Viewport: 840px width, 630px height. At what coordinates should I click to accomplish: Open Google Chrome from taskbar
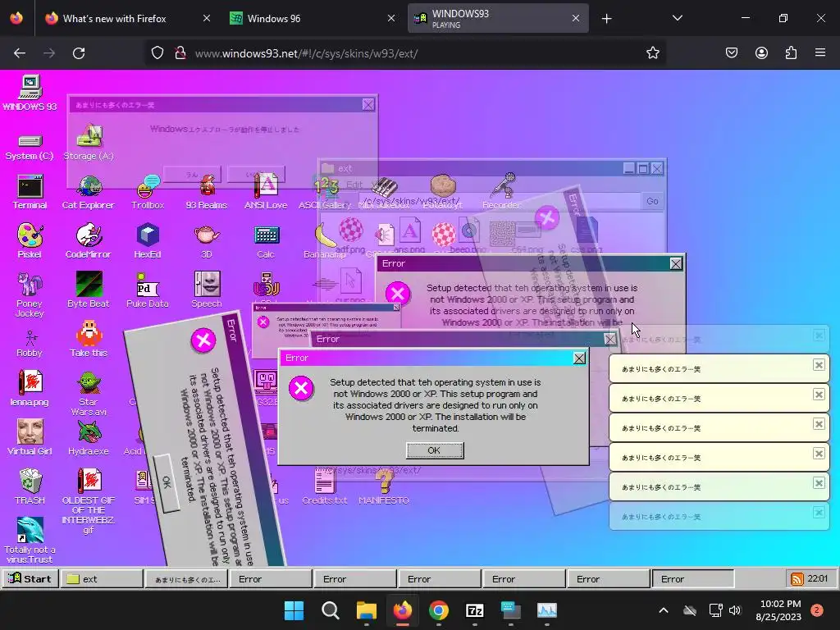pyautogui.click(x=439, y=610)
